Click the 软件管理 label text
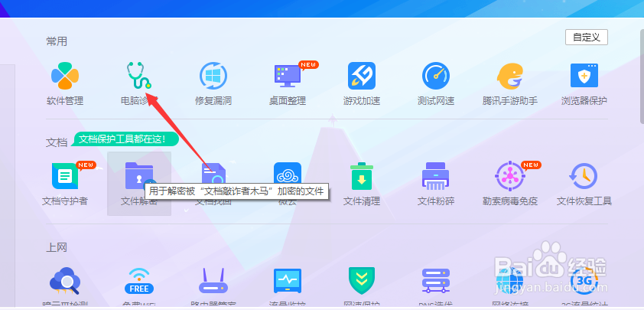Image resolution: width=644 pixels, height=310 pixels. pos(65,101)
